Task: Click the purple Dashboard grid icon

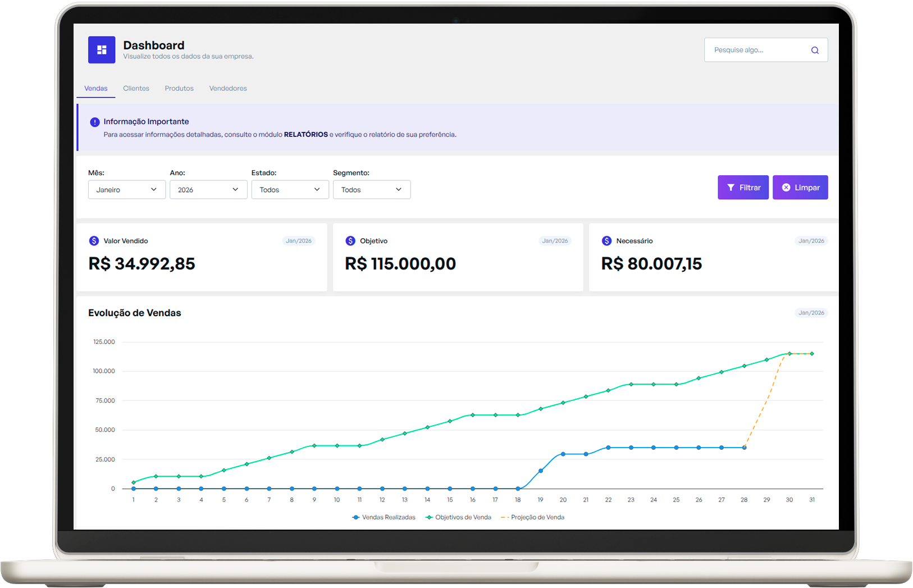Action: point(102,50)
